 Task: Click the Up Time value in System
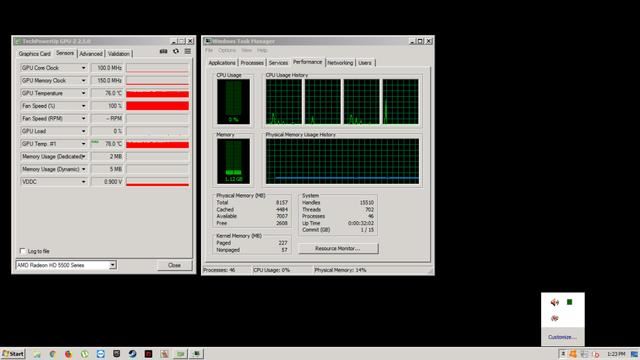coord(361,223)
